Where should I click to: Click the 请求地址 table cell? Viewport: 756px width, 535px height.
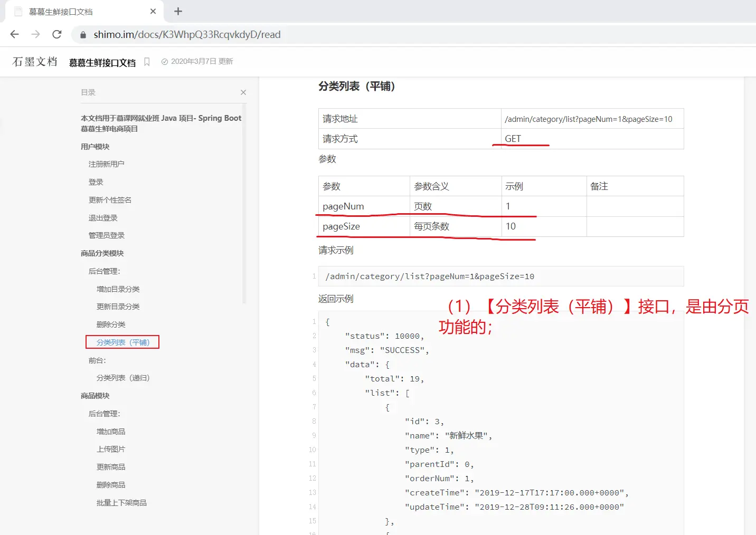pos(410,119)
